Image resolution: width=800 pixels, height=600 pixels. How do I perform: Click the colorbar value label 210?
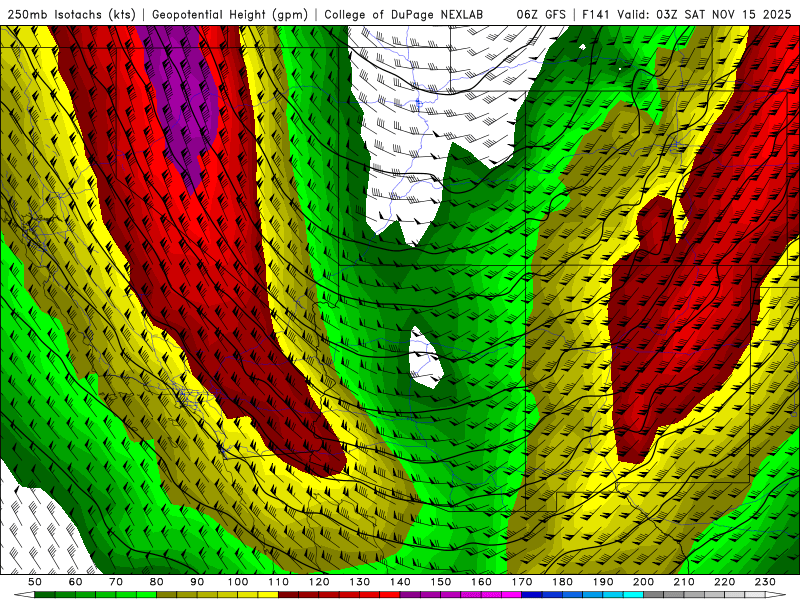684,582
